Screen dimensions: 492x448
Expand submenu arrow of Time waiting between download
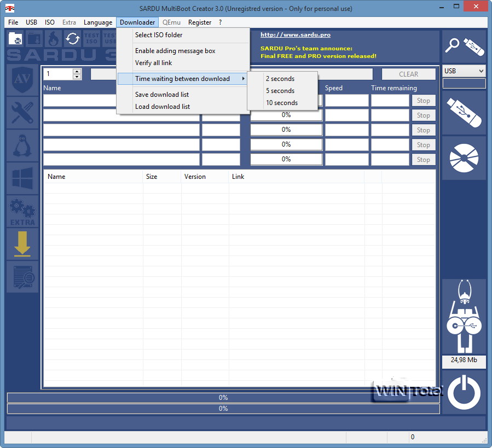243,78
